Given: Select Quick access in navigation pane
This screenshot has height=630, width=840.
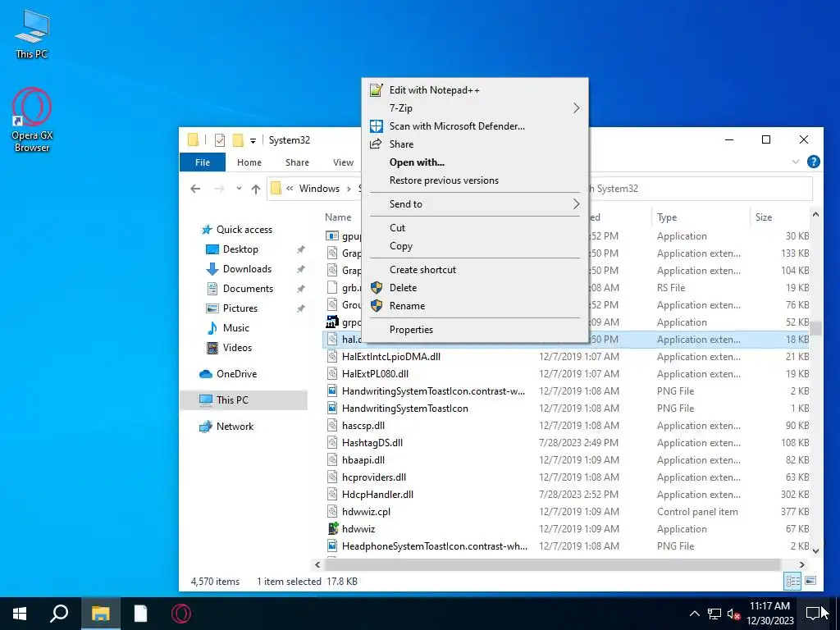Looking at the screenshot, I should [x=244, y=230].
